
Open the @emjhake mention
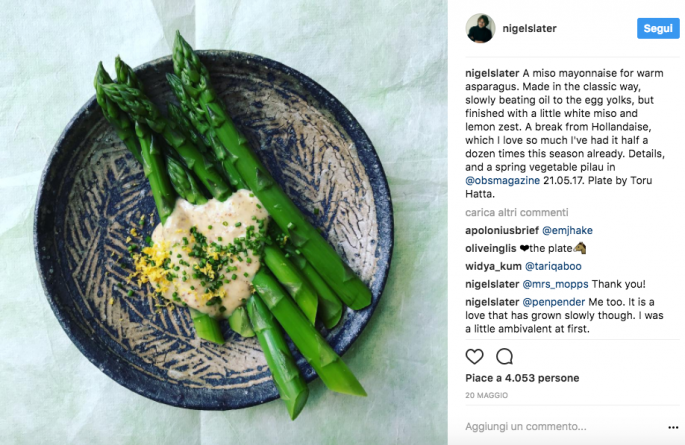coord(567,230)
